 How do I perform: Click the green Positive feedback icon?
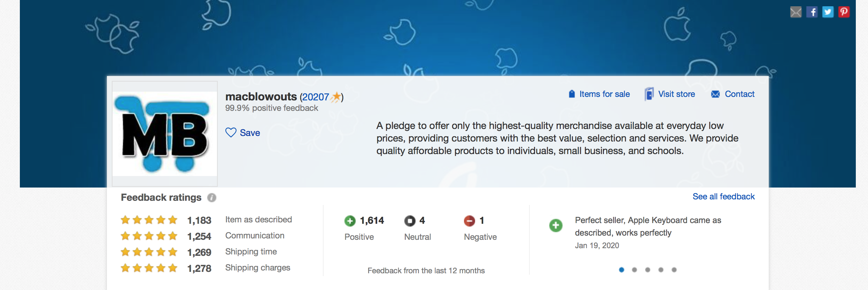click(350, 221)
